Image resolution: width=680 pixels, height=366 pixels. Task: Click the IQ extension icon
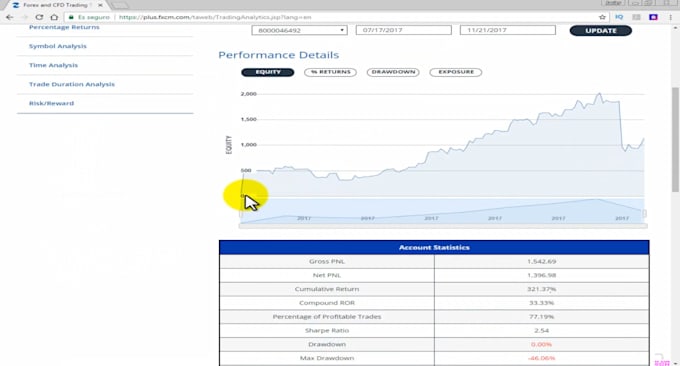tap(619, 17)
